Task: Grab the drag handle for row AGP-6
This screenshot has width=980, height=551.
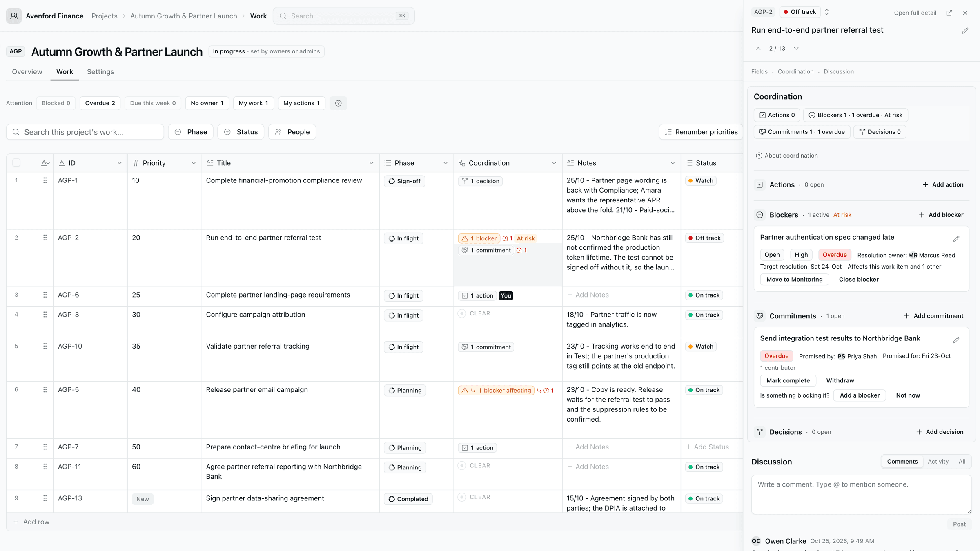Action: pyautogui.click(x=45, y=295)
